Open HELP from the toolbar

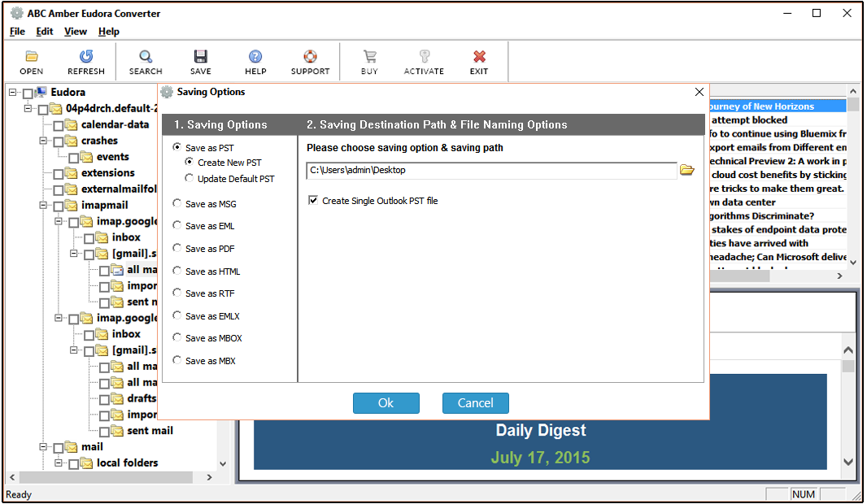pos(255,56)
